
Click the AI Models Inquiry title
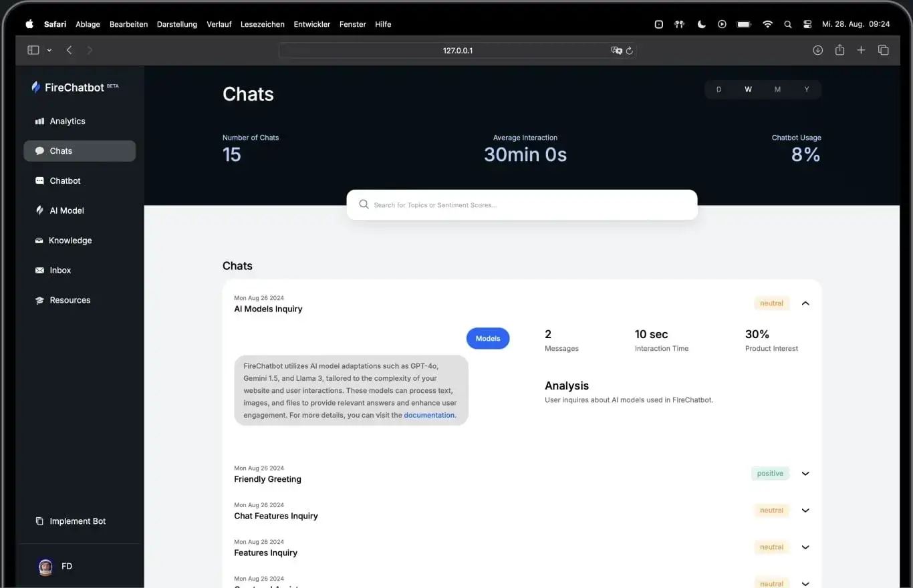[x=268, y=309]
